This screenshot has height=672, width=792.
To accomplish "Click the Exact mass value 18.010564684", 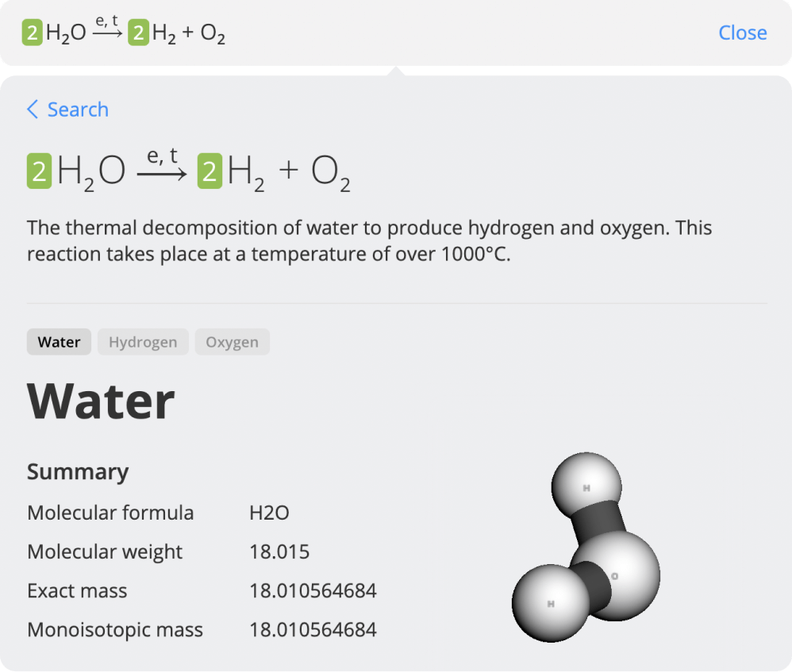I will pos(313,590).
